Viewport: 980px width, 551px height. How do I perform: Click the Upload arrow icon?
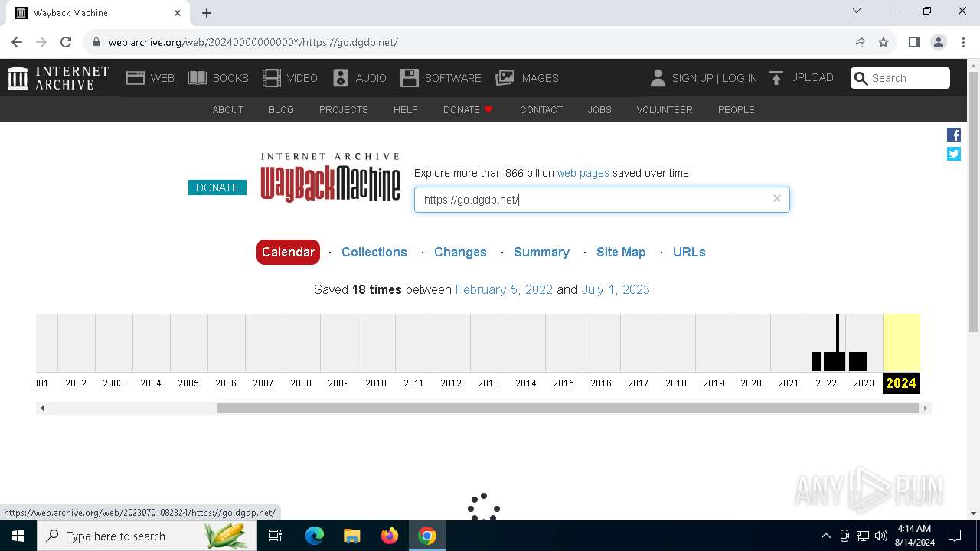point(776,77)
